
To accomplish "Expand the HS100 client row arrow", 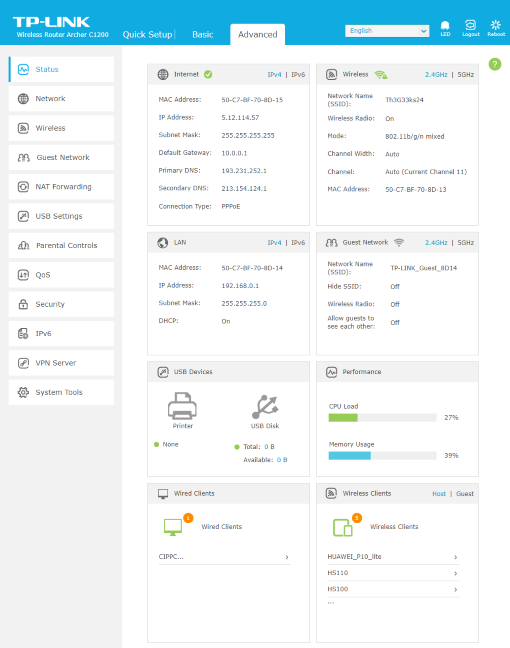I will click(455, 589).
